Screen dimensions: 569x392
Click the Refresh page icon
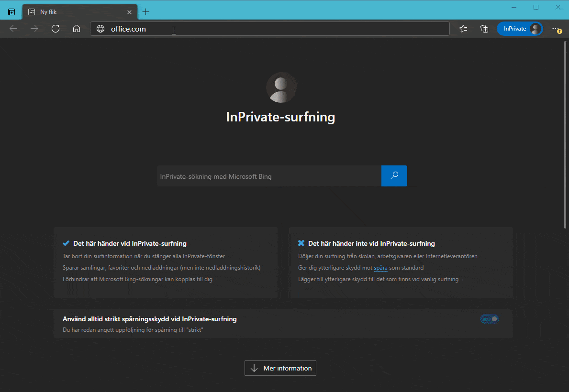pyautogui.click(x=56, y=29)
